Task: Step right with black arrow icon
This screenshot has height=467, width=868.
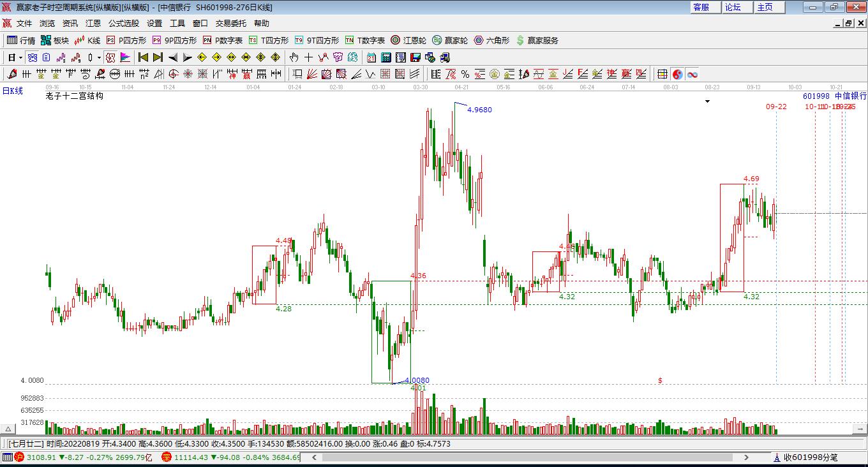Action: click(x=187, y=57)
